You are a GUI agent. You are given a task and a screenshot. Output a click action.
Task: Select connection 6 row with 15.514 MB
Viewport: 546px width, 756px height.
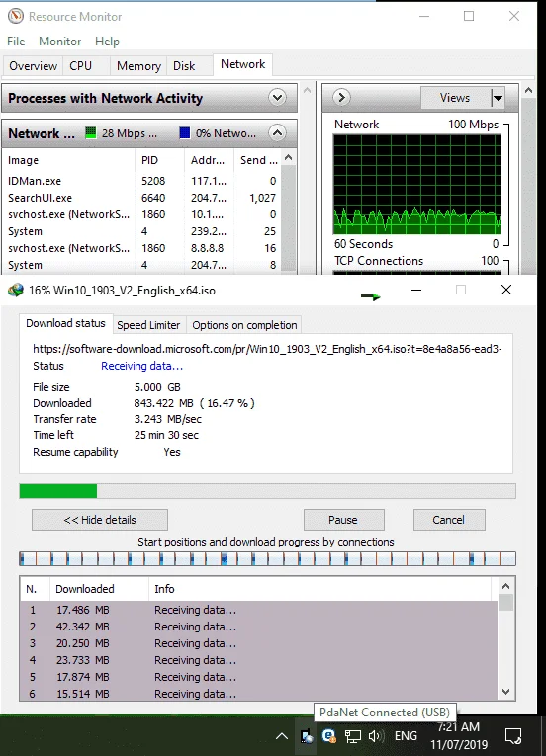click(x=258, y=694)
